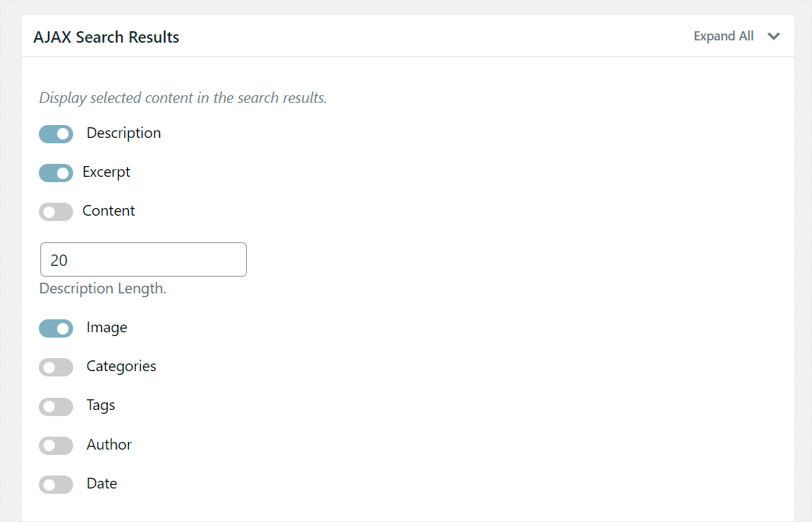
Task: Click the Excerpt label next to its switch
Action: [107, 171]
